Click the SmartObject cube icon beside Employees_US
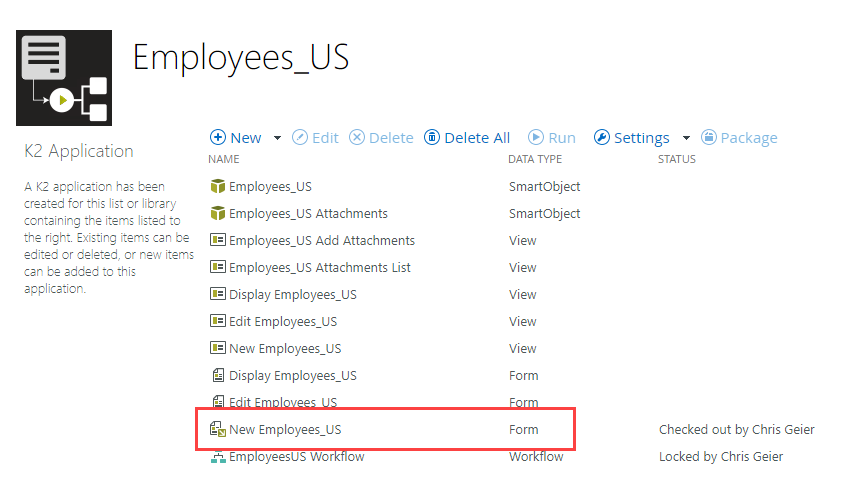Viewport: 845px width, 498px height. (217, 187)
